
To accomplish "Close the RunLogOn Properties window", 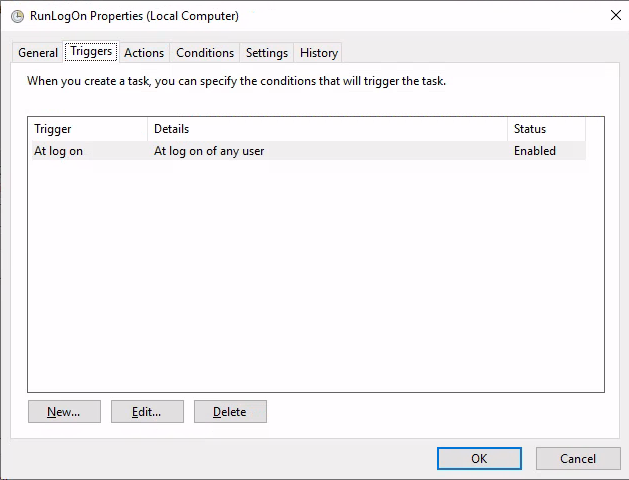I will [x=615, y=15].
